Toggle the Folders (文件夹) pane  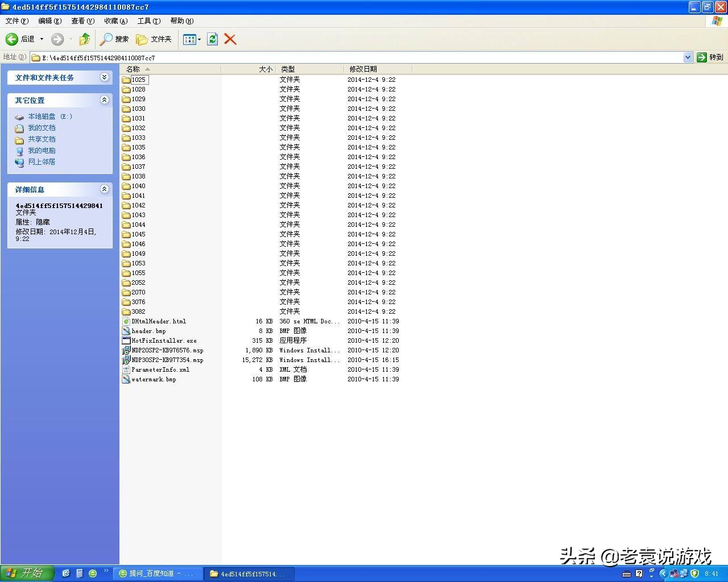tap(154, 39)
